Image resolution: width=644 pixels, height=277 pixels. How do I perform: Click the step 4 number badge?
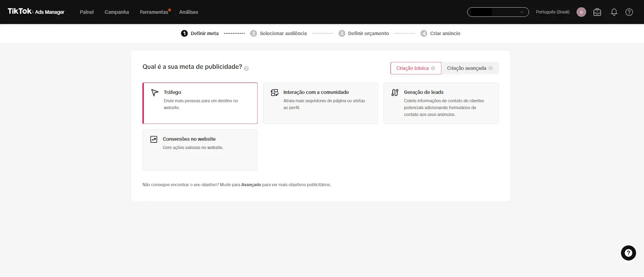pos(424,33)
